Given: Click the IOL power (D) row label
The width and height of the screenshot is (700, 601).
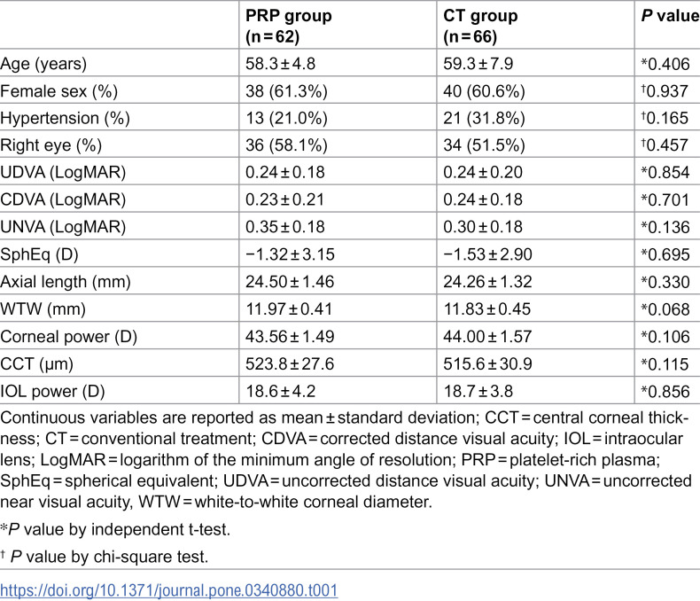Looking at the screenshot, I should tap(52, 392).
